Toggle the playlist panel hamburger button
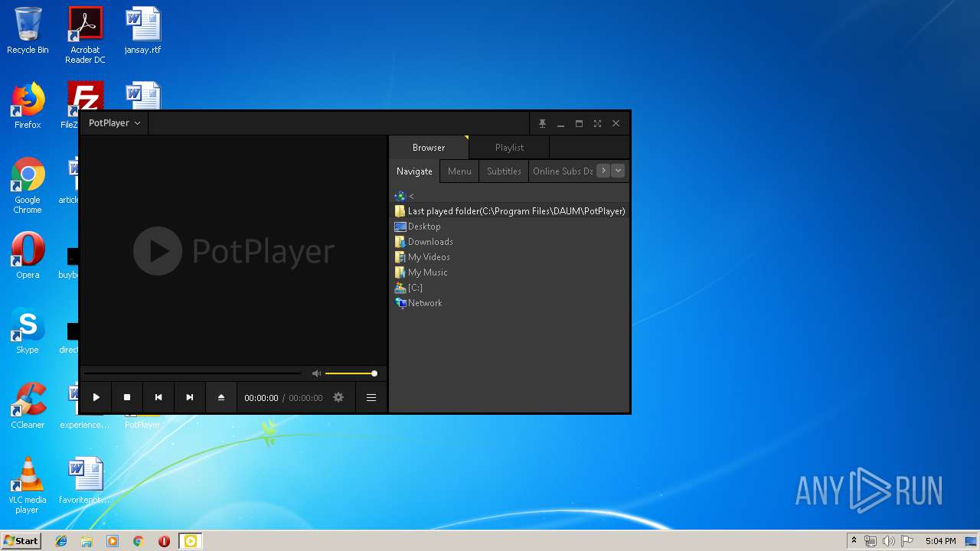This screenshot has height=551, width=980. coord(371,397)
